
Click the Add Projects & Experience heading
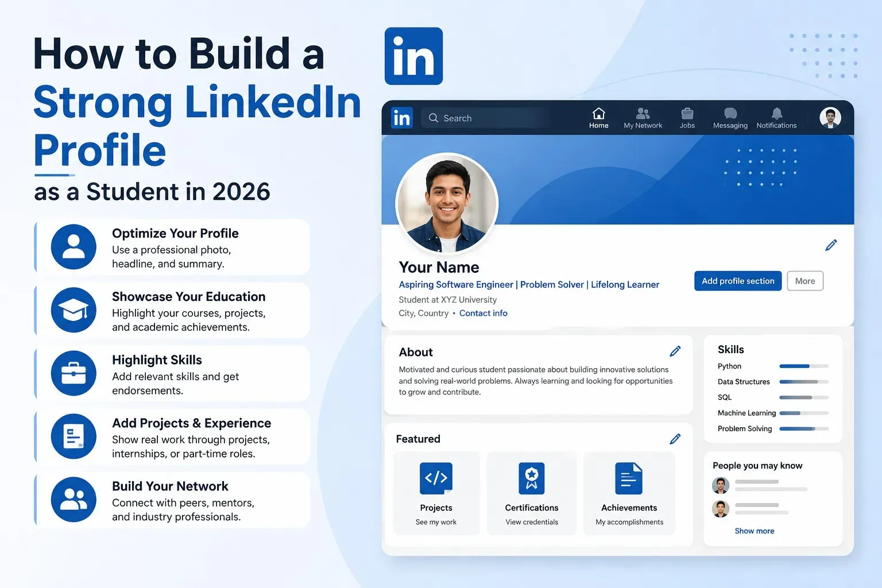coord(191,423)
